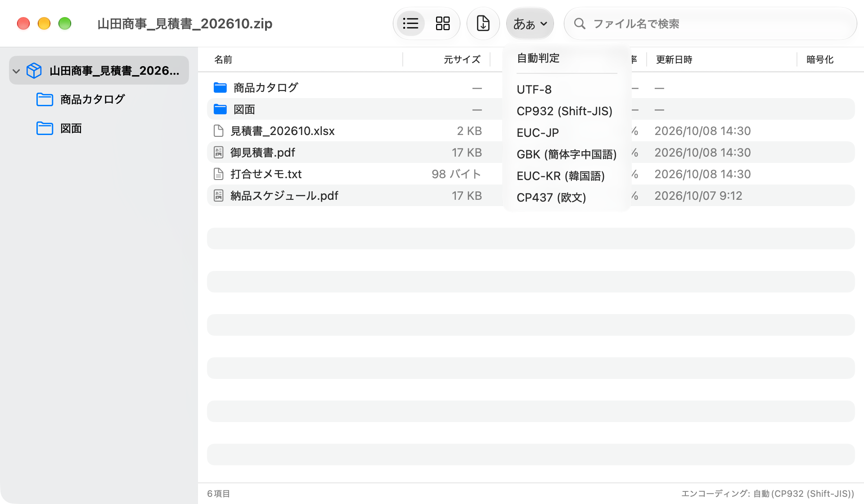The height and width of the screenshot is (504, 864).
Task: Select the 打合せメモ.txt file name
Action: point(266,174)
